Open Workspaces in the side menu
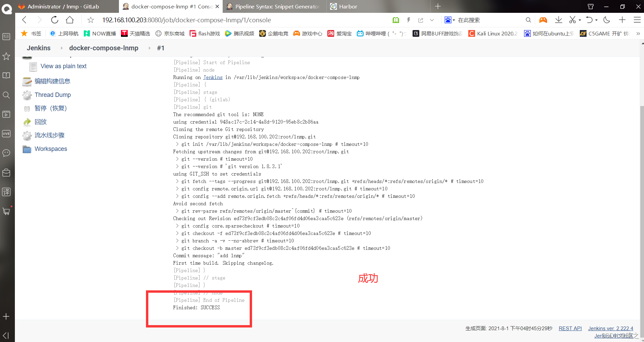Screen dimensions: 644x342 pyautogui.click(x=51, y=149)
